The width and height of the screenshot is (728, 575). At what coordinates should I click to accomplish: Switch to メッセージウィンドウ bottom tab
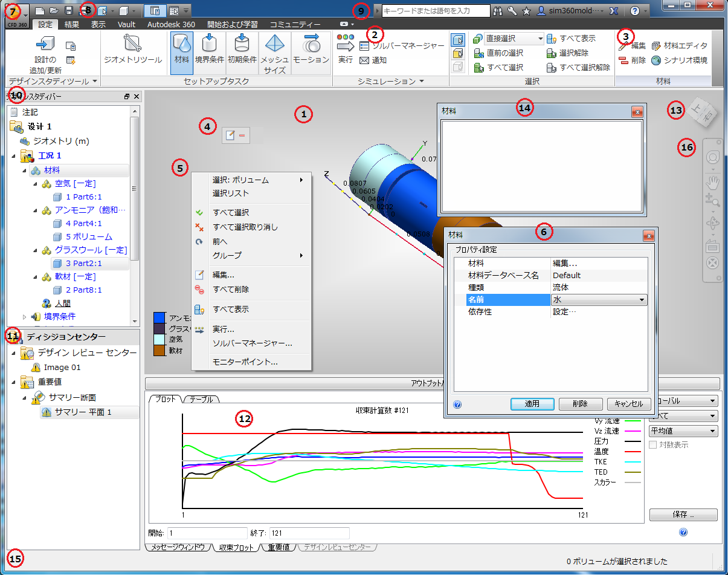[178, 547]
